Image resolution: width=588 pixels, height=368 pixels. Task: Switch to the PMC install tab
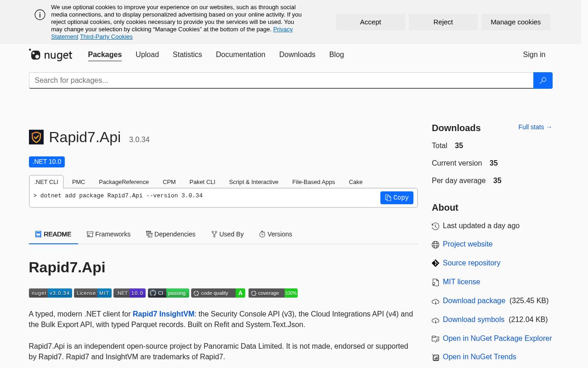[79, 182]
